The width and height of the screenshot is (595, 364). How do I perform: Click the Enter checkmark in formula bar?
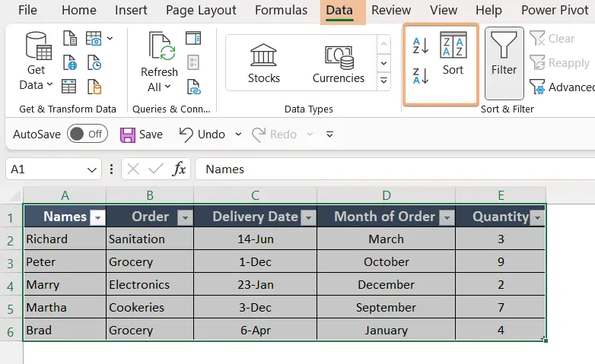click(155, 169)
